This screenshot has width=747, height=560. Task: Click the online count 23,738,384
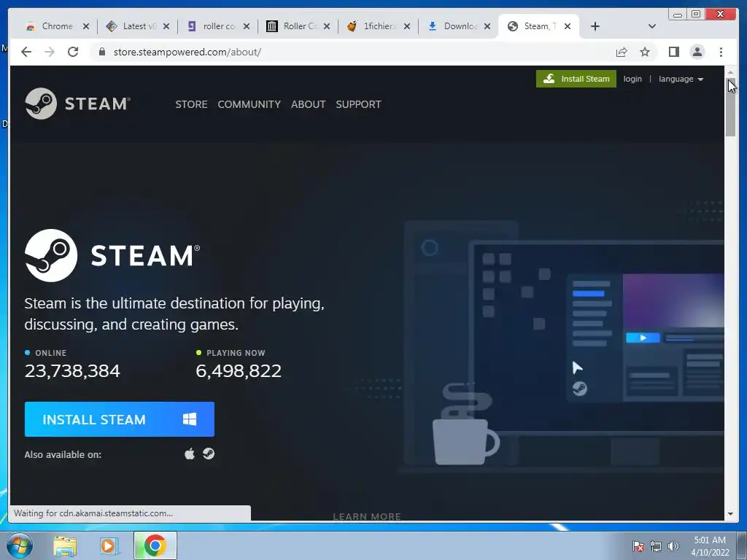point(72,370)
